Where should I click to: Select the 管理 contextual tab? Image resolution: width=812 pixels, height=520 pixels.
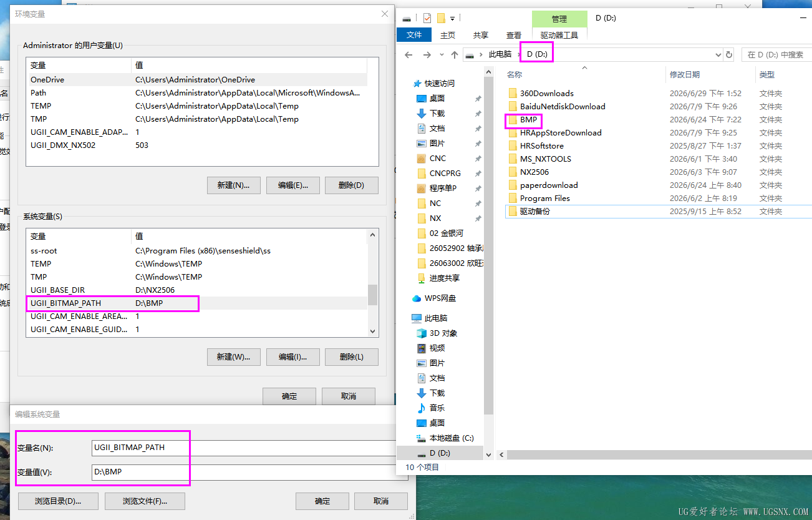coord(559,19)
